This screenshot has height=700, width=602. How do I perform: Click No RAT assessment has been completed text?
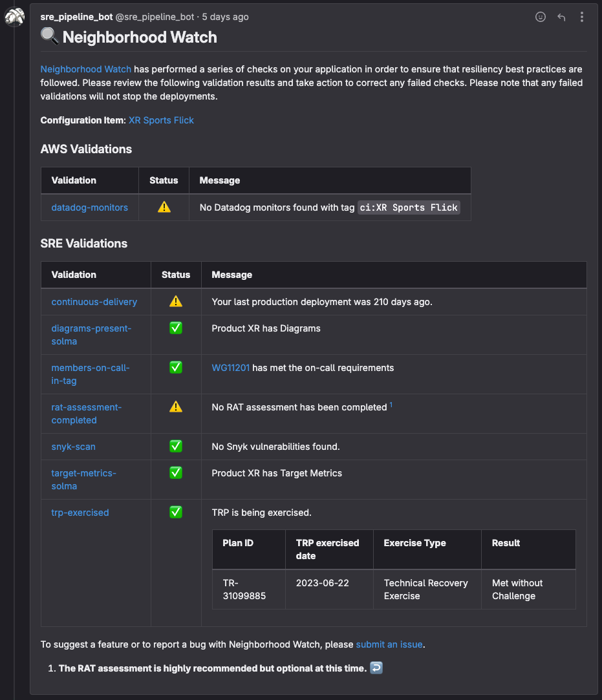299,407
